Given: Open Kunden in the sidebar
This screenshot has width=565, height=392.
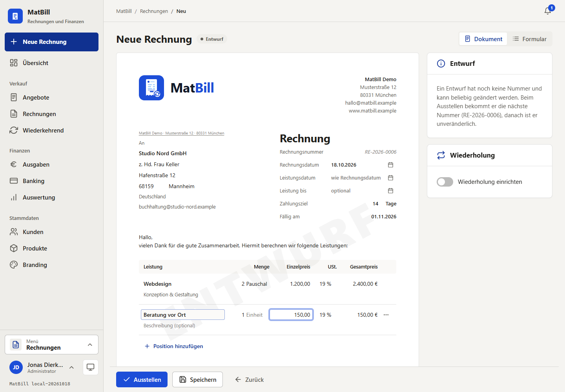Looking at the screenshot, I should pyautogui.click(x=51, y=232).
